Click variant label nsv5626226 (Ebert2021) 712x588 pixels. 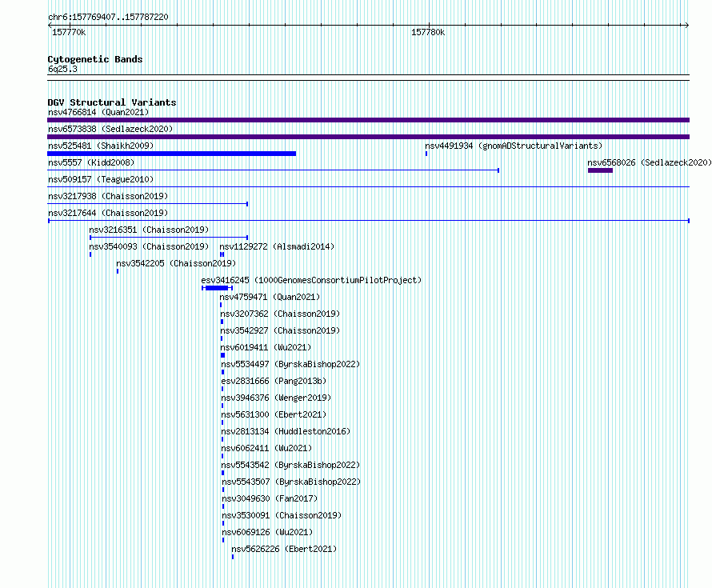[284, 549]
